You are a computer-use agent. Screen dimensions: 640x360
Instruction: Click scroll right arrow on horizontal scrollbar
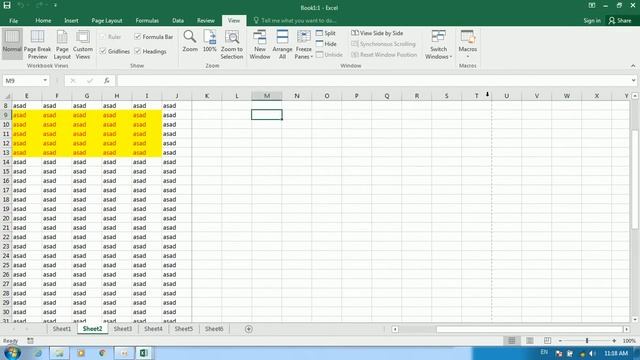(627, 329)
